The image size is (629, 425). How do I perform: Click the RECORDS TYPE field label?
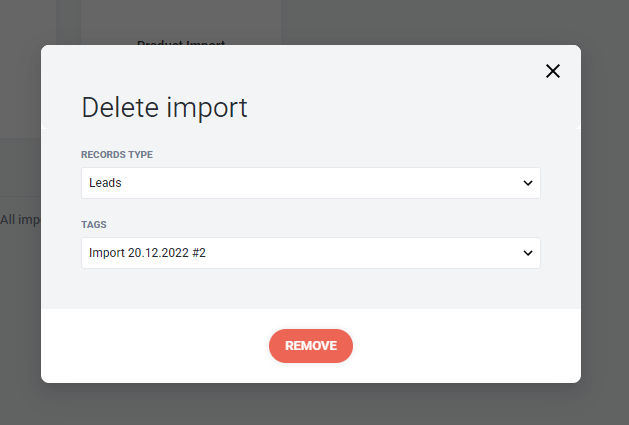click(117, 155)
